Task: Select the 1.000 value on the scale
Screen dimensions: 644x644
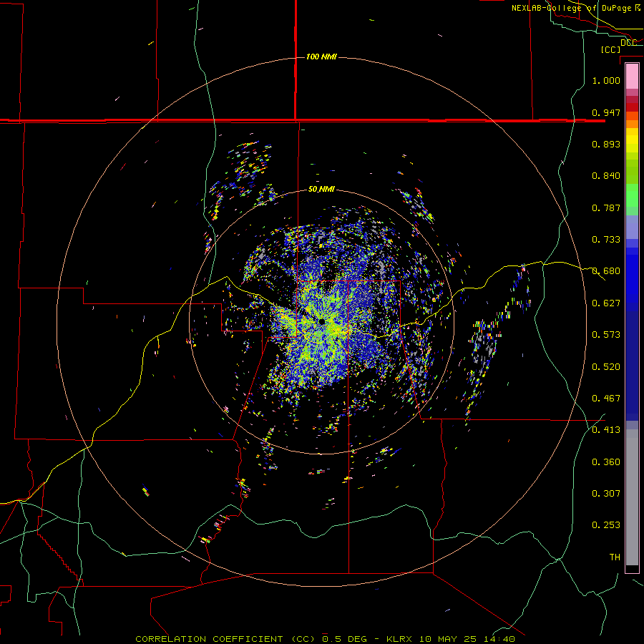Action: [x=606, y=80]
